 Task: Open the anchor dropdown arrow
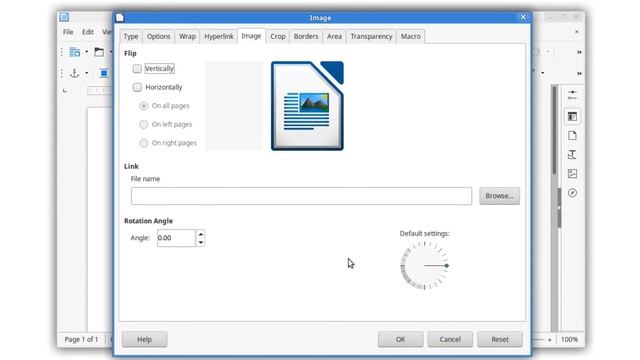[87, 73]
